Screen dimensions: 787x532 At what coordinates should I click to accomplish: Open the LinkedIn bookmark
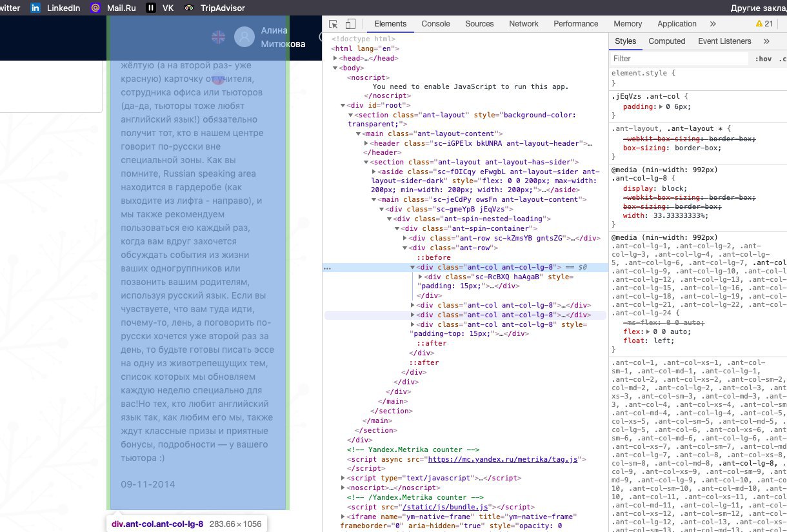click(55, 8)
